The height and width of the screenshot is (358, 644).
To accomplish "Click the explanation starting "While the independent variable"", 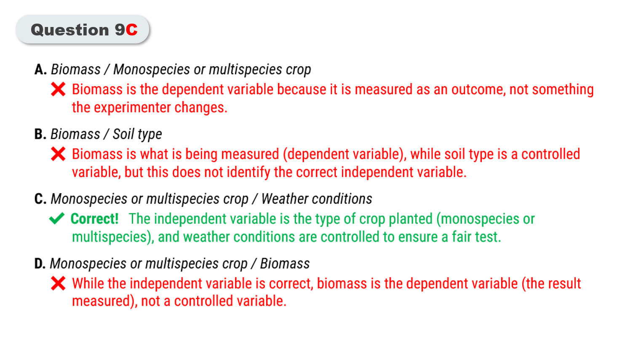I will point(326,292).
